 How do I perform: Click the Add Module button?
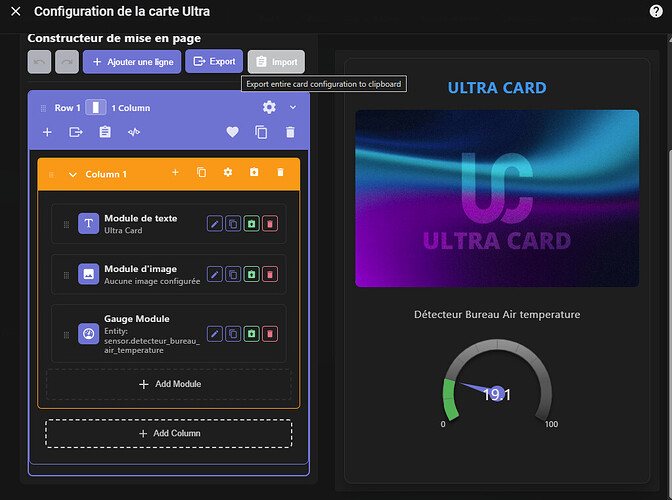click(x=169, y=384)
